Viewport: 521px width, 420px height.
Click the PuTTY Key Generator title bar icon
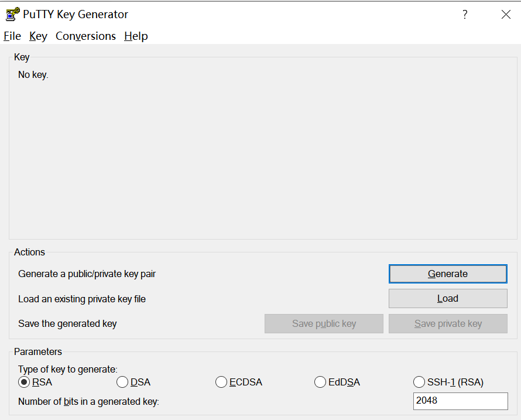click(12, 14)
